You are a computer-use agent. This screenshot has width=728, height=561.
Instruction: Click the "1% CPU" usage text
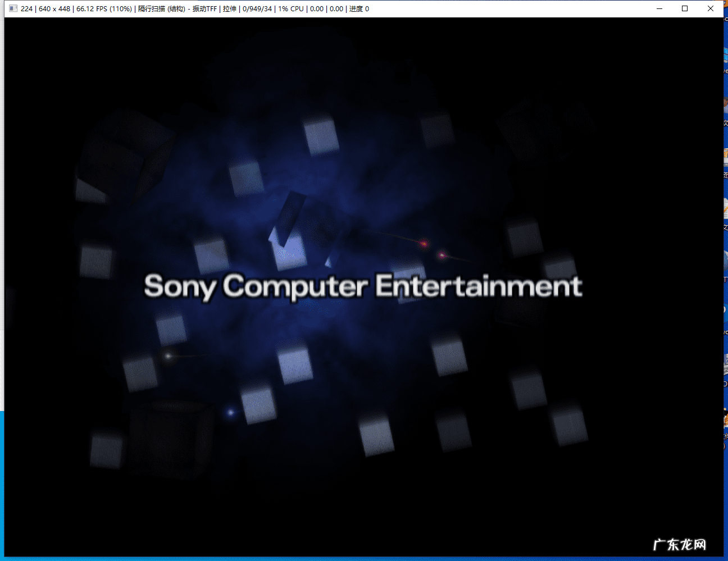tap(291, 9)
